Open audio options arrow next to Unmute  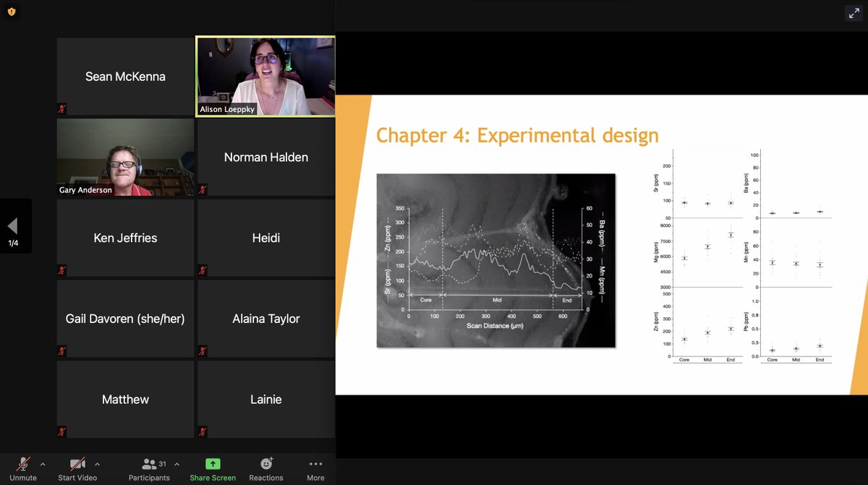click(x=43, y=464)
